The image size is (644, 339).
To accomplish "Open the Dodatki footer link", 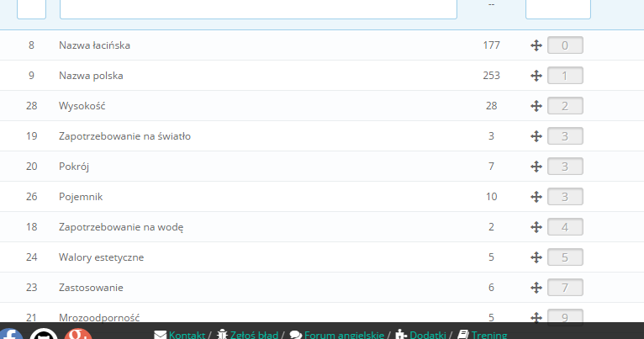I will pyautogui.click(x=428, y=335).
